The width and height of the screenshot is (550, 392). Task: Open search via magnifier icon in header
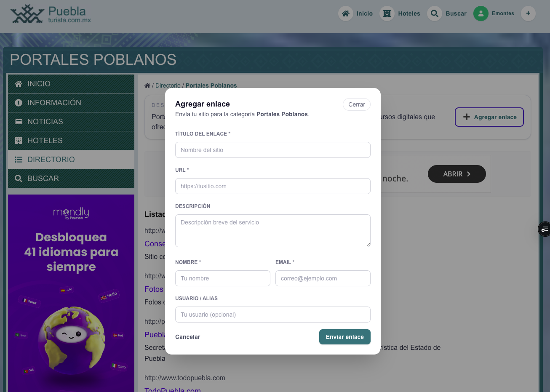[435, 13]
